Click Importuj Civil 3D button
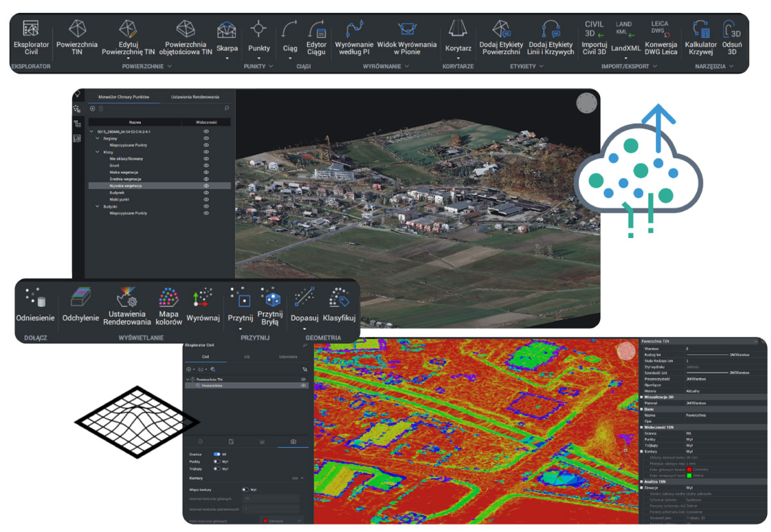Screen dimensions: 771x532 pyautogui.click(x=594, y=37)
